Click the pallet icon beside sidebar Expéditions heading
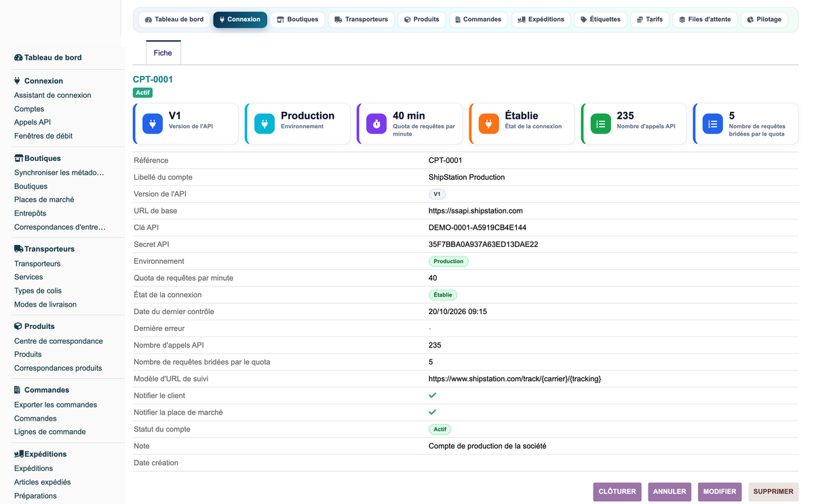Image resolution: width=814 pixels, height=504 pixels. [19, 454]
